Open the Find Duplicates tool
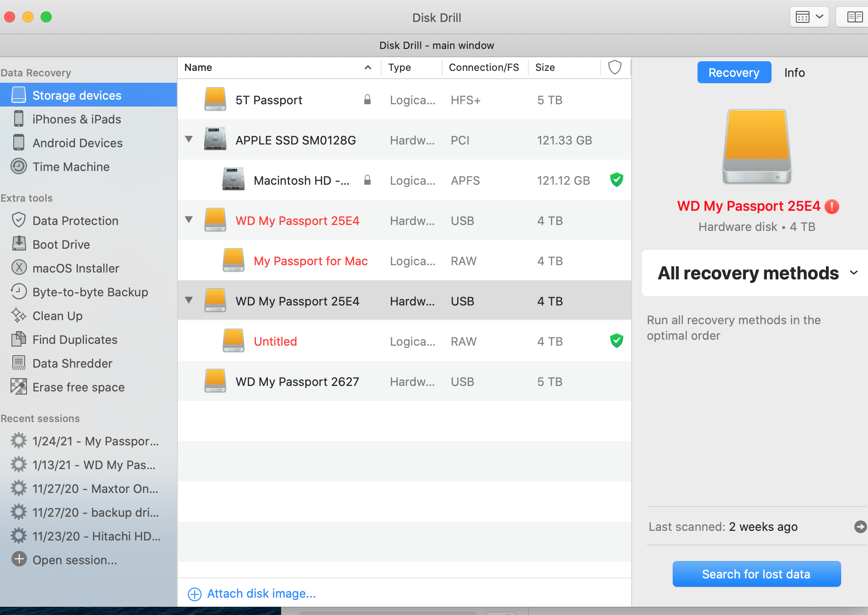This screenshot has height=615, width=868. (89, 339)
